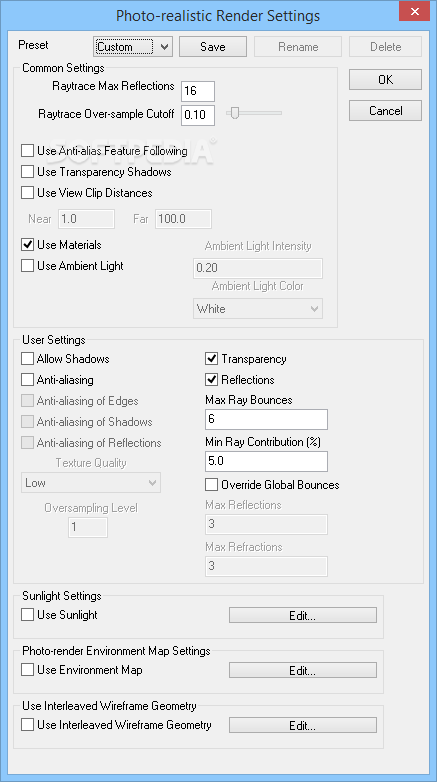Open the Preset Custom dropdown

pos(133,47)
